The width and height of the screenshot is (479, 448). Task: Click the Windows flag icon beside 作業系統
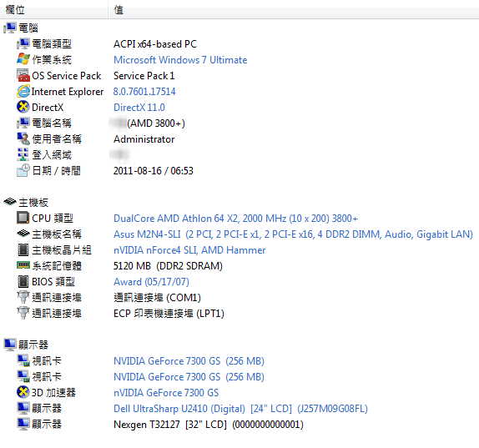click(x=23, y=59)
